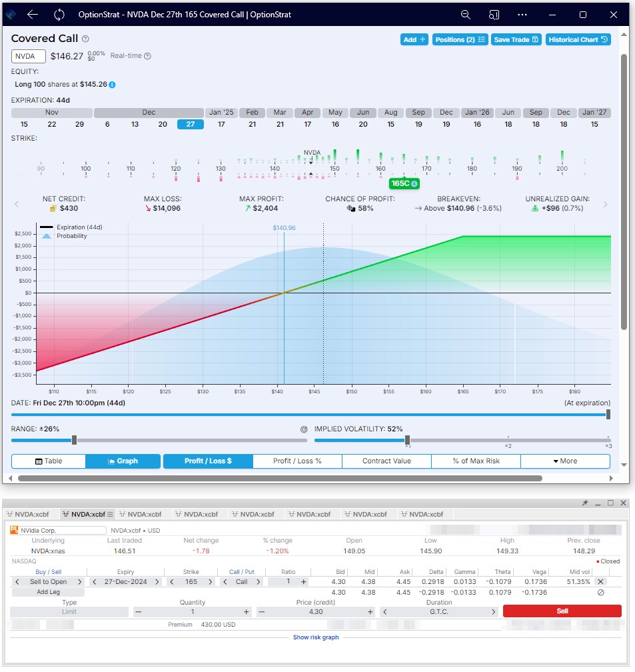
Task: Open Covered Call help question mark
Action: tap(85, 39)
